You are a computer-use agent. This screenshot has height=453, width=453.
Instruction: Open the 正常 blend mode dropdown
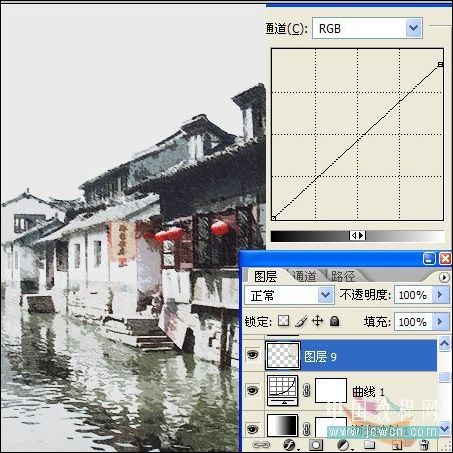[325, 295]
